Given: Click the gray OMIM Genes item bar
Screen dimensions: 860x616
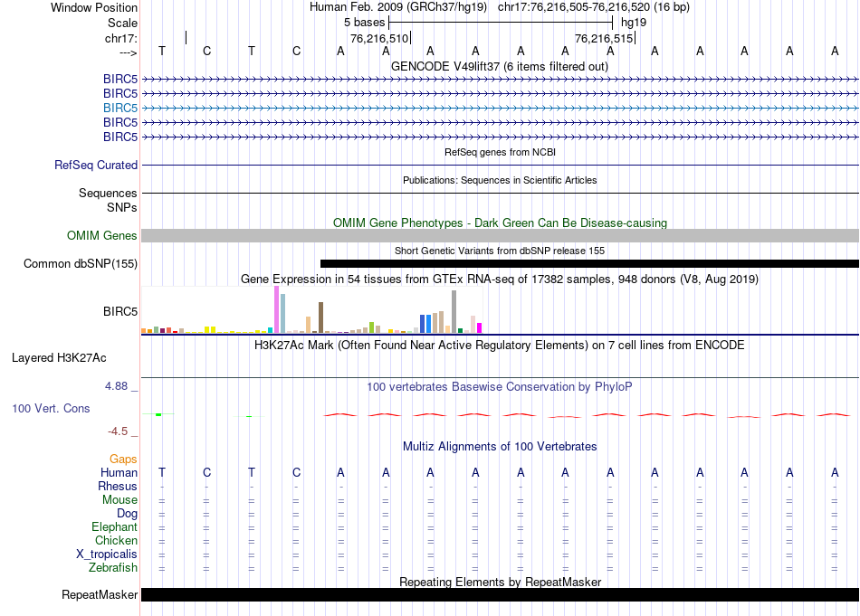Looking at the screenshot, I should (500, 236).
